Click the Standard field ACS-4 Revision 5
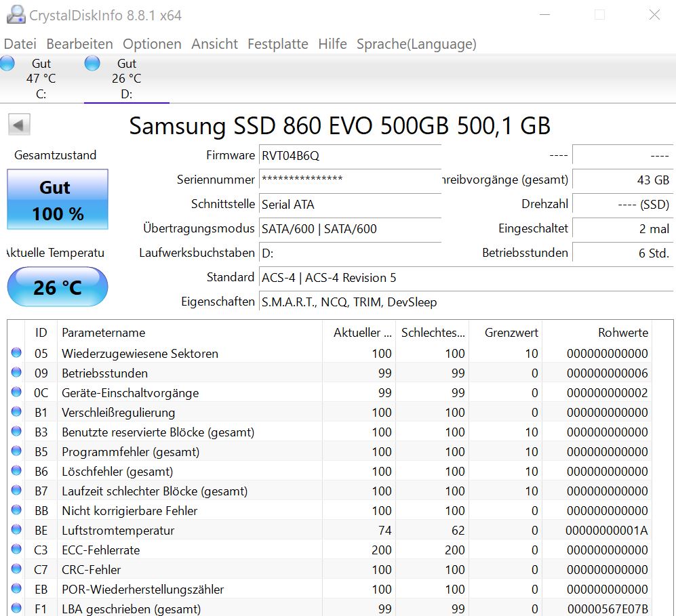This screenshot has width=676, height=616. coord(466,278)
